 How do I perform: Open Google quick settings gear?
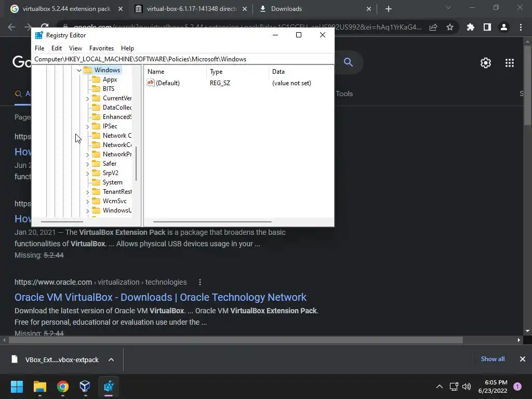(x=486, y=63)
